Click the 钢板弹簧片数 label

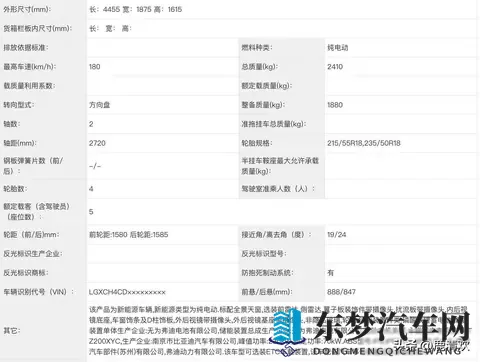pos(33,166)
